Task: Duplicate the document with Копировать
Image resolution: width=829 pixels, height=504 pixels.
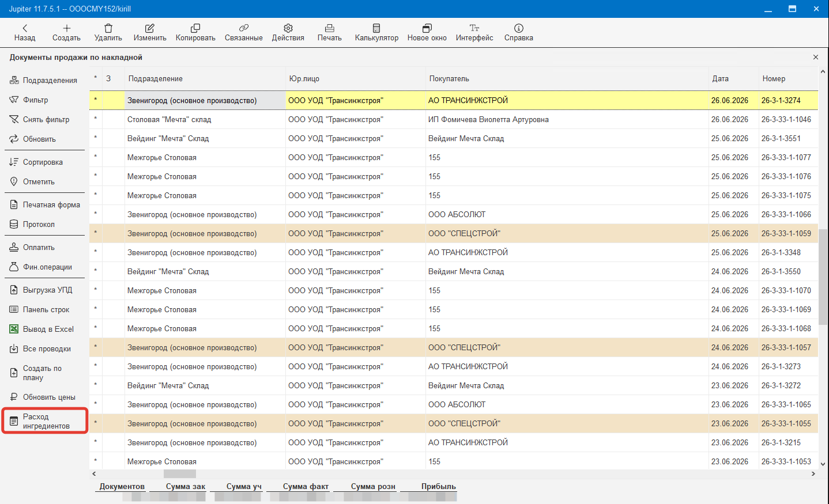Action: 195,33
